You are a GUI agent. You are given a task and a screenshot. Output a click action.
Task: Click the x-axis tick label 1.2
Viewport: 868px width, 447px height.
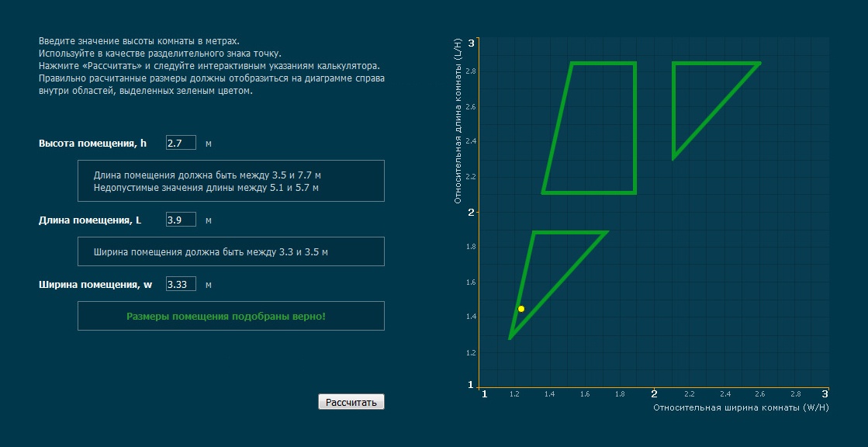pyautogui.click(x=514, y=394)
